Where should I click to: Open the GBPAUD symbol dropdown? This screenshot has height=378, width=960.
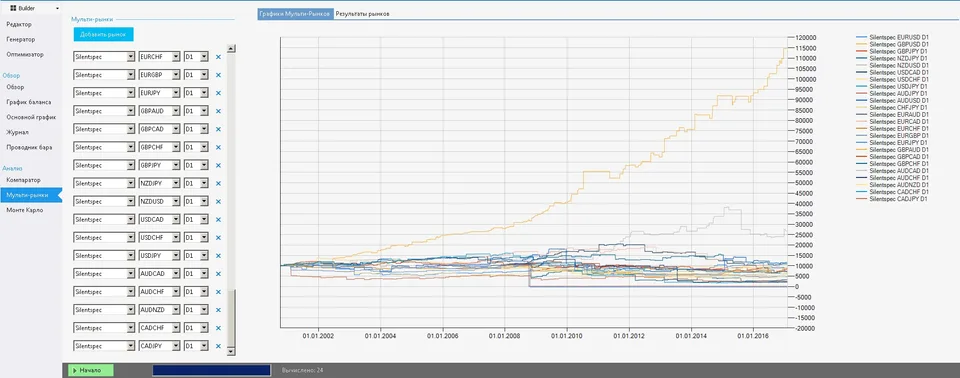176,111
